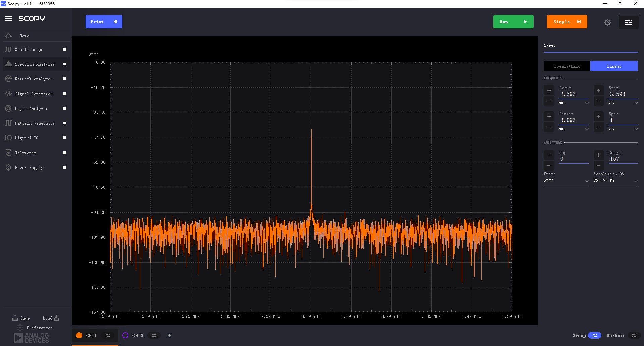Screen dimensions: 644x346
Task: Open Resolution BW dropdown
Action: click(615, 181)
